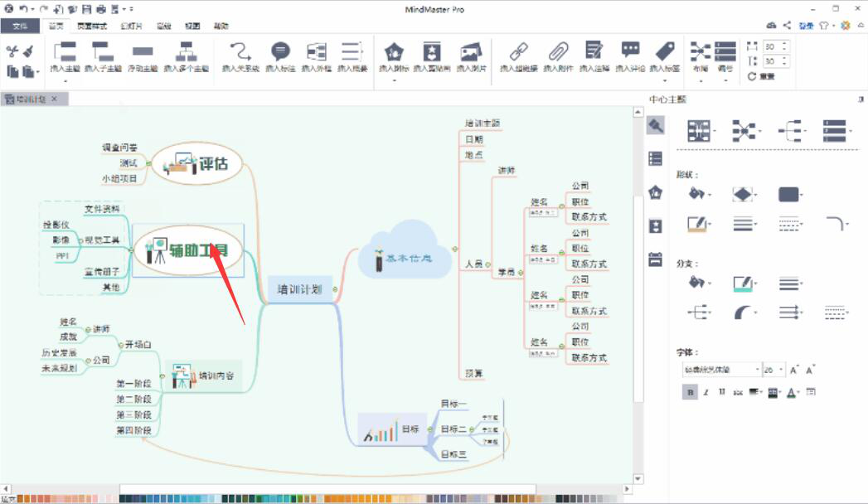Image resolution: width=868 pixels, height=504 pixels.
Task: Toggle bold (B) in the font section
Action: point(690,392)
